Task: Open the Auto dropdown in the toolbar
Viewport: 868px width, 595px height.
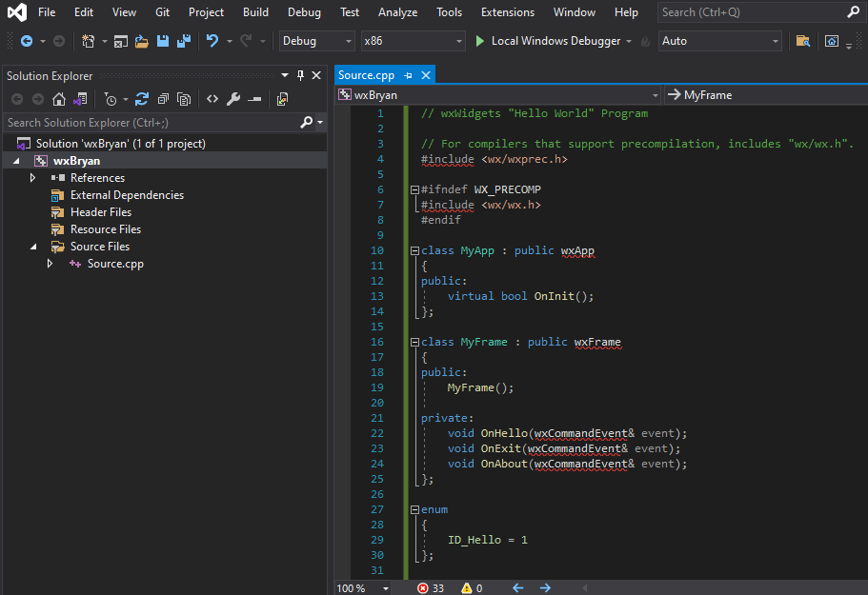Action: click(719, 41)
